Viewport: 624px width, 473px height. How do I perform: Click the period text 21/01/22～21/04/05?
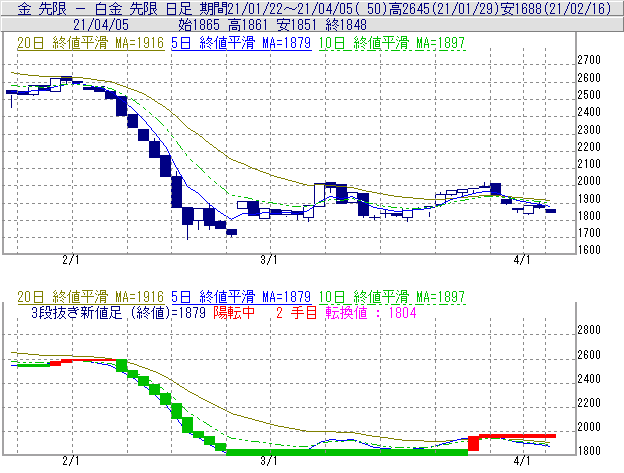point(290,8)
